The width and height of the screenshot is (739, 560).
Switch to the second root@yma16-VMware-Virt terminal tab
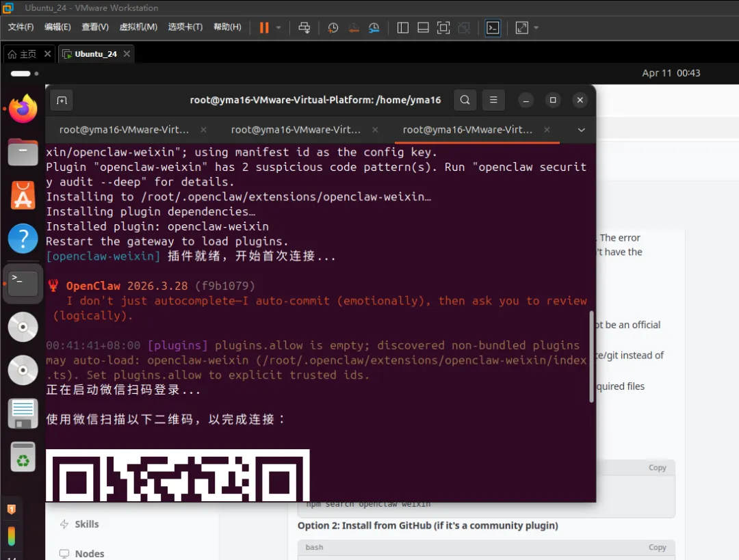pyautogui.click(x=296, y=130)
